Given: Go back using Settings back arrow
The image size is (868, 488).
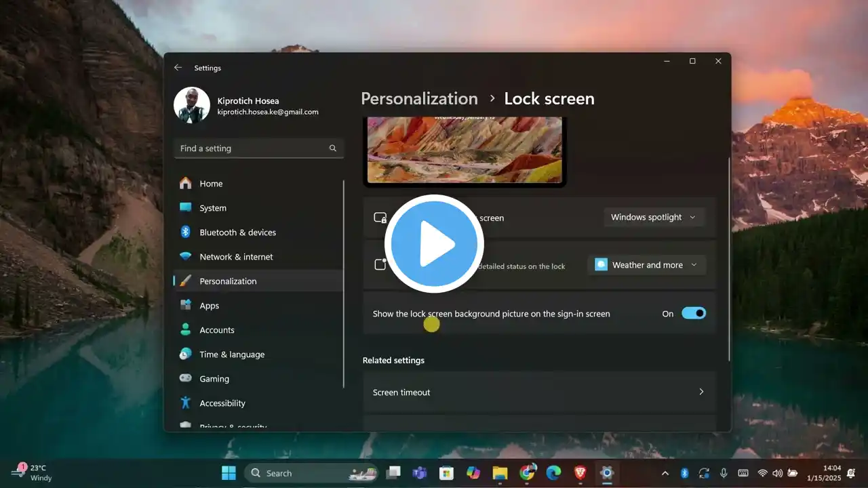Looking at the screenshot, I should (x=178, y=68).
